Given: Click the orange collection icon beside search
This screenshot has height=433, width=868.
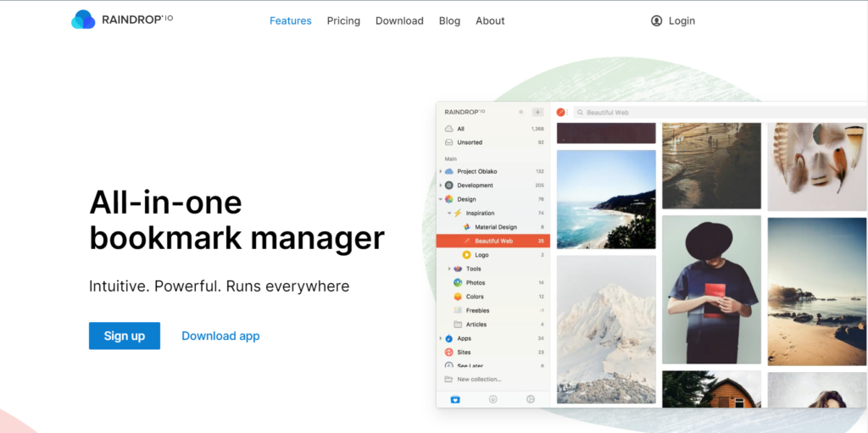Looking at the screenshot, I should 561,113.
